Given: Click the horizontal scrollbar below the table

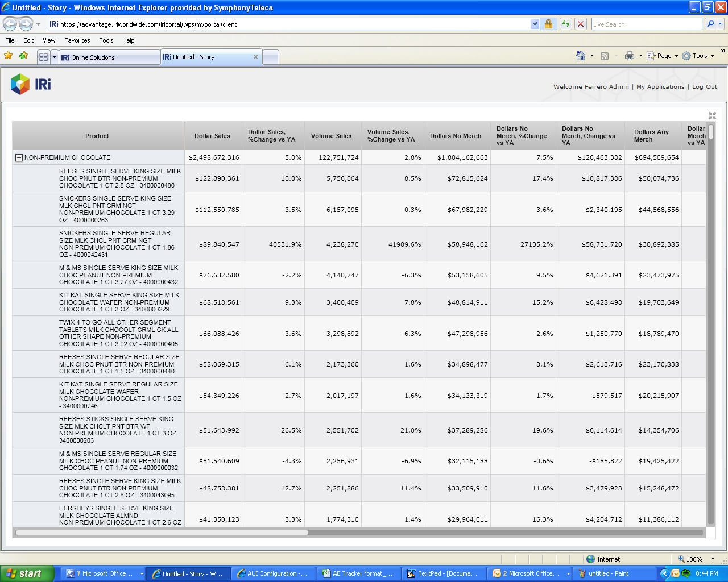Looking at the screenshot, I should (x=162, y=533).
